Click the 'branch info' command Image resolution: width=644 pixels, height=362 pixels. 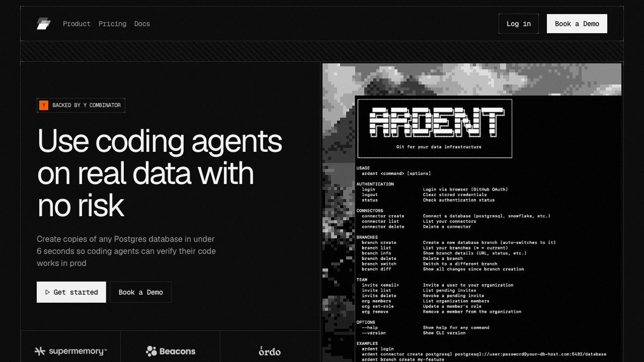coord(376,253)
